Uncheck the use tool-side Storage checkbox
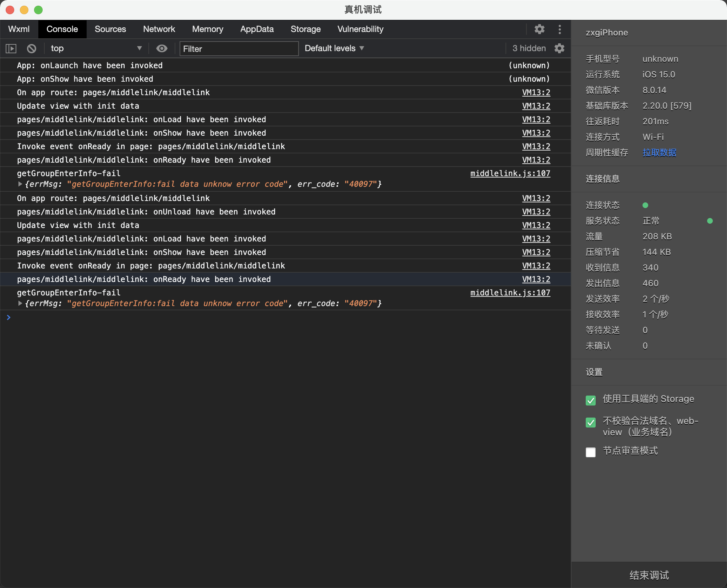Image resolution: width=727 pixels, height=588 pixels. pos(590,400)
